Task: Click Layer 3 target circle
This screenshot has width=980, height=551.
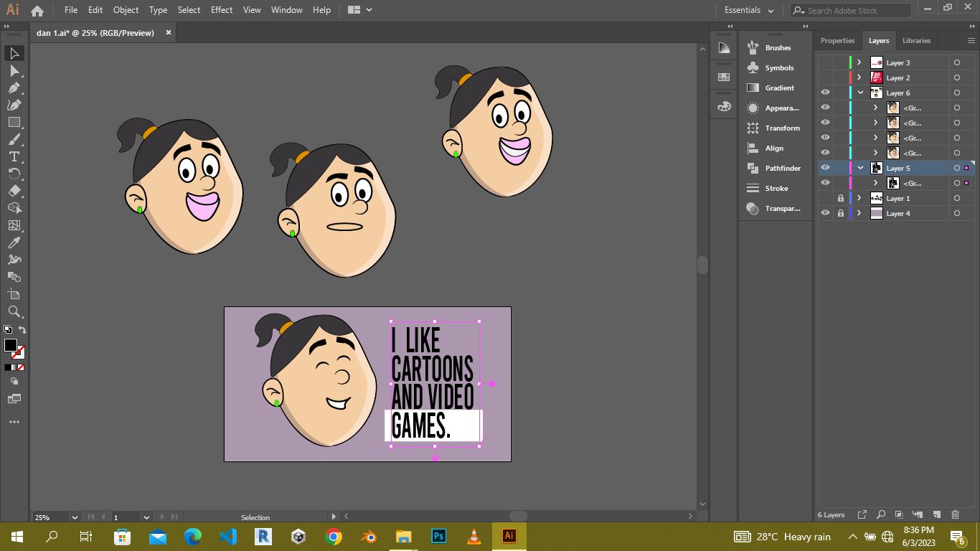Action: [956, 62]
